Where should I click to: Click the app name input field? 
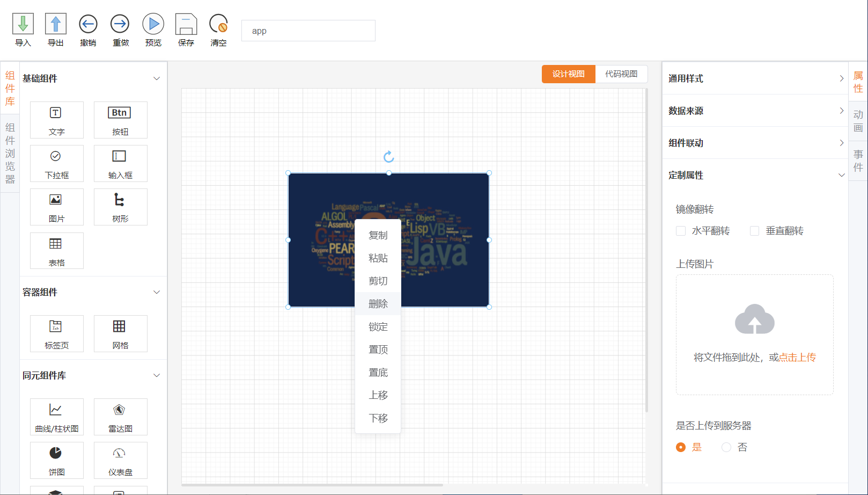[308, 31]
